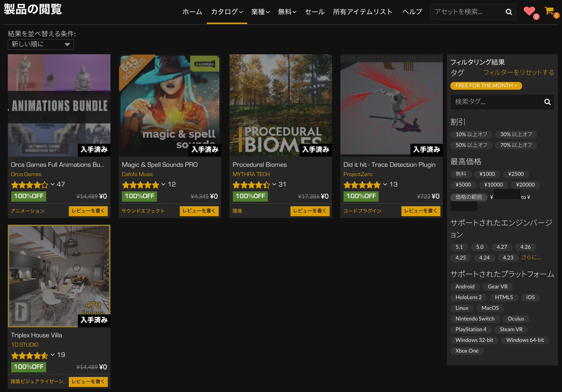The image size is (562, 392).
Task: Write a review for Triplex House Villa
Action: coord(88,382)
